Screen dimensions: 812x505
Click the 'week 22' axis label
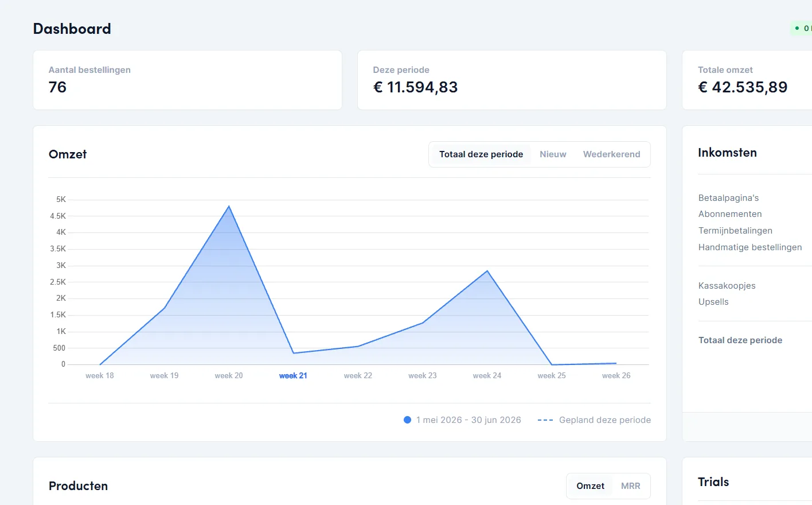[x=358, y=376]
